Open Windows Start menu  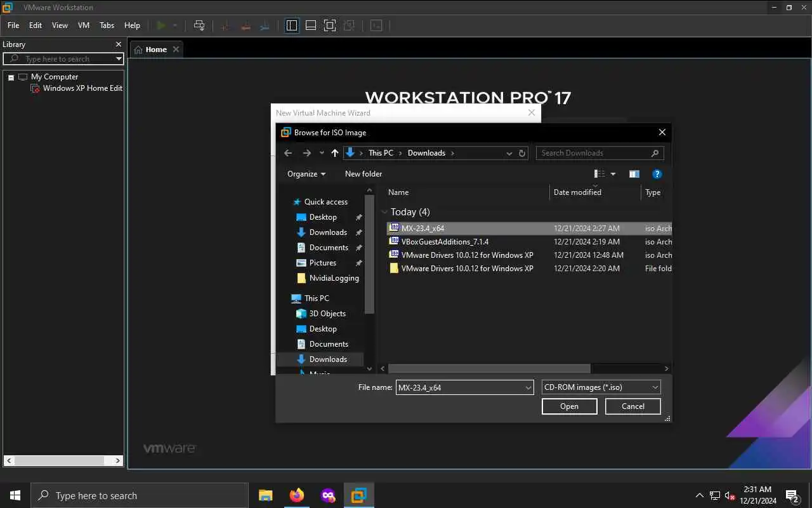coord(15,495)
